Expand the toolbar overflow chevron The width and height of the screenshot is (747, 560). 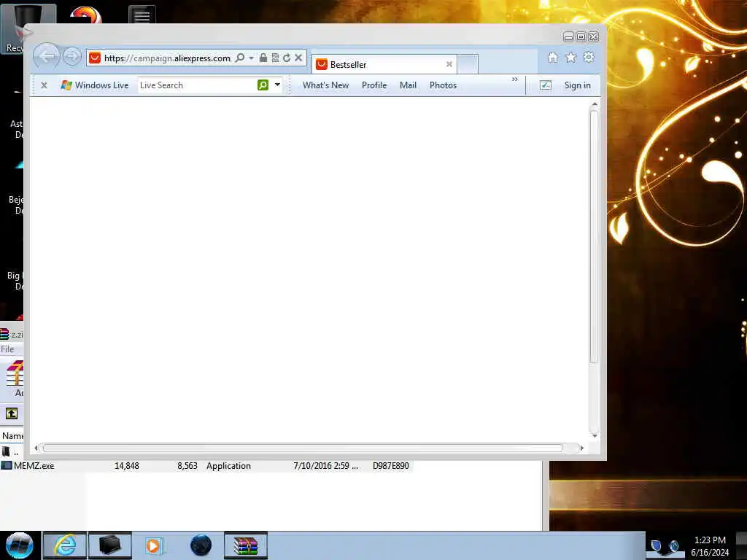(x=514, y=79)
